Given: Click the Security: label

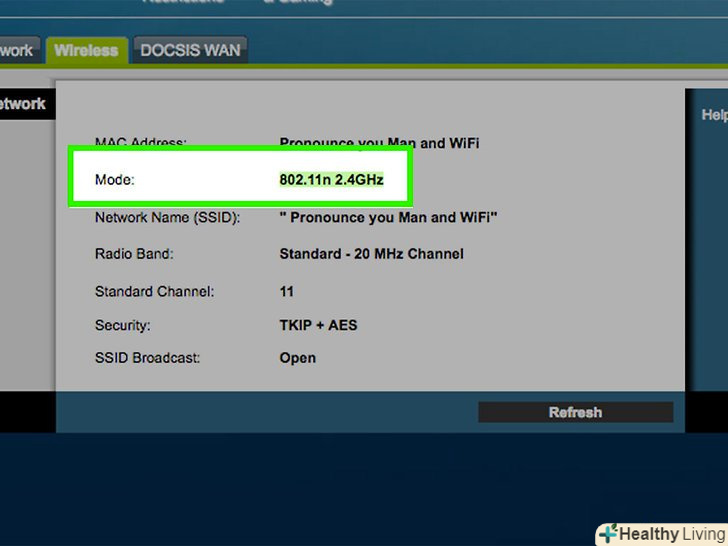Looking at the screenshot, I should (x=123, y=325).
